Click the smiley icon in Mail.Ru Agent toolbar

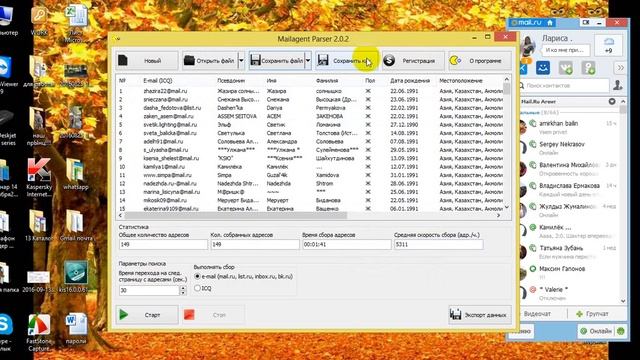[x=543, y=68]
